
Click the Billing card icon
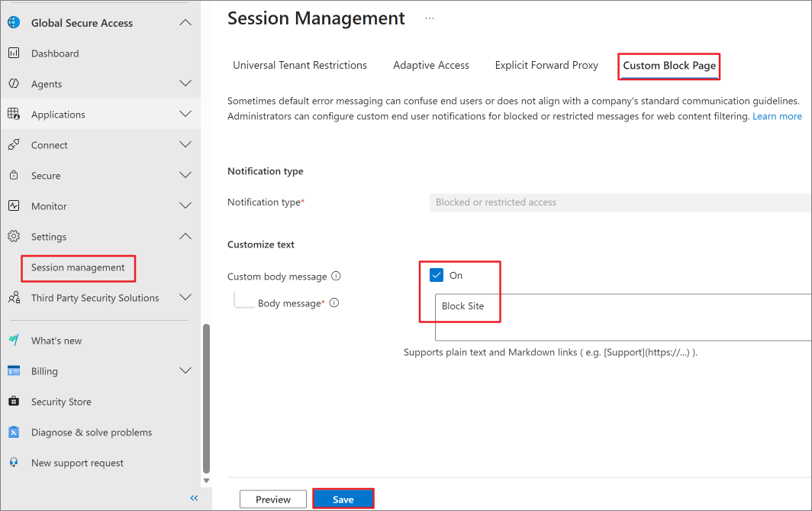14,370
